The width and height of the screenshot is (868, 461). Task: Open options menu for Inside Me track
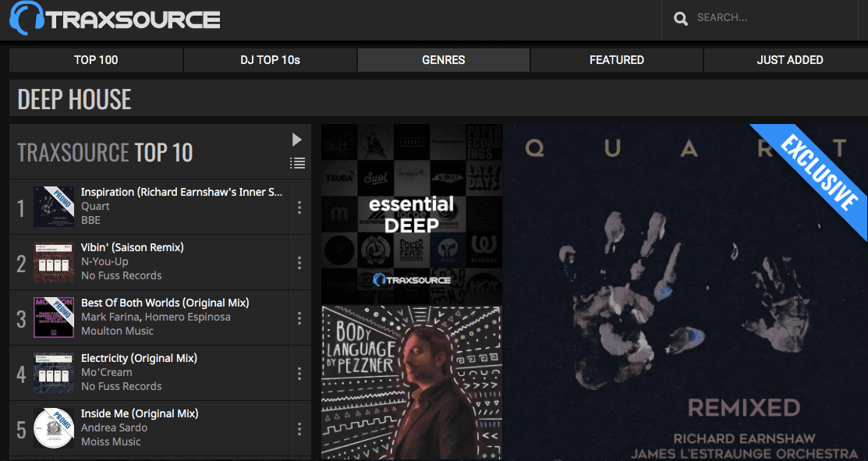pos(299,428)
